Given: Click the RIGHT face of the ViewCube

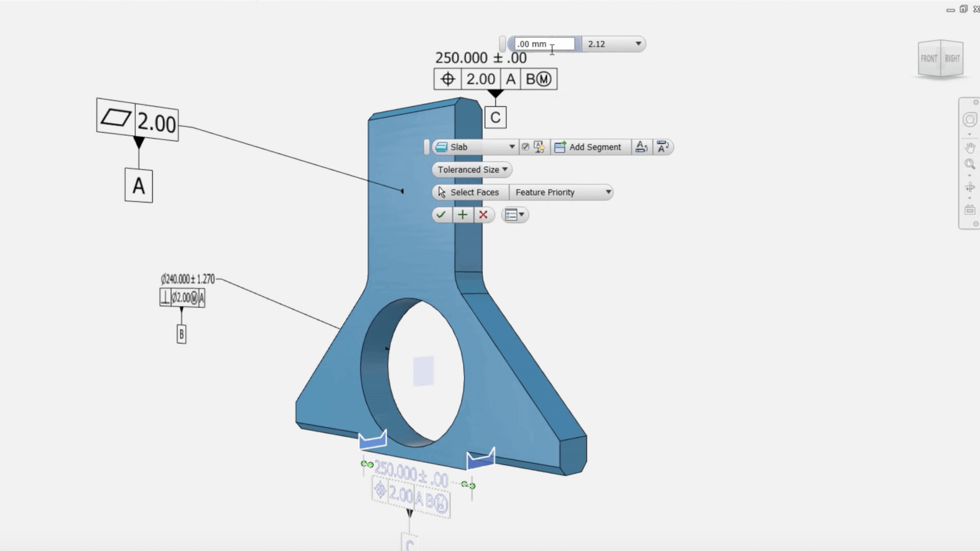Looking at the screenshot, I should point(952,59).
